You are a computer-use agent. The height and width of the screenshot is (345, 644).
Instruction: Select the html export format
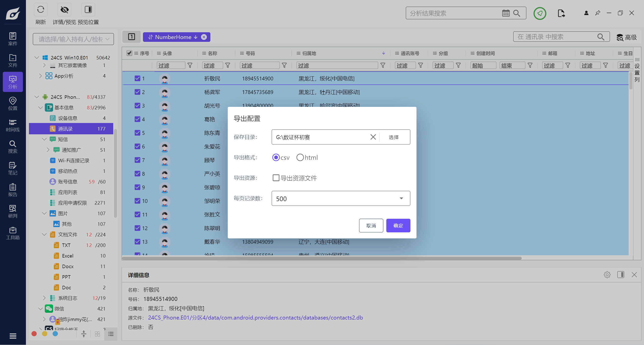[x=300, y=158]
